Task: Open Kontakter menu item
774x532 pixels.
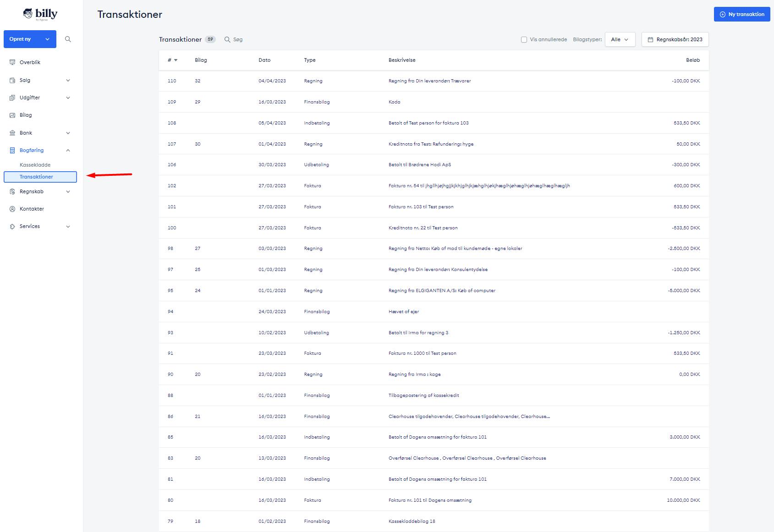Action: point(32,209)
